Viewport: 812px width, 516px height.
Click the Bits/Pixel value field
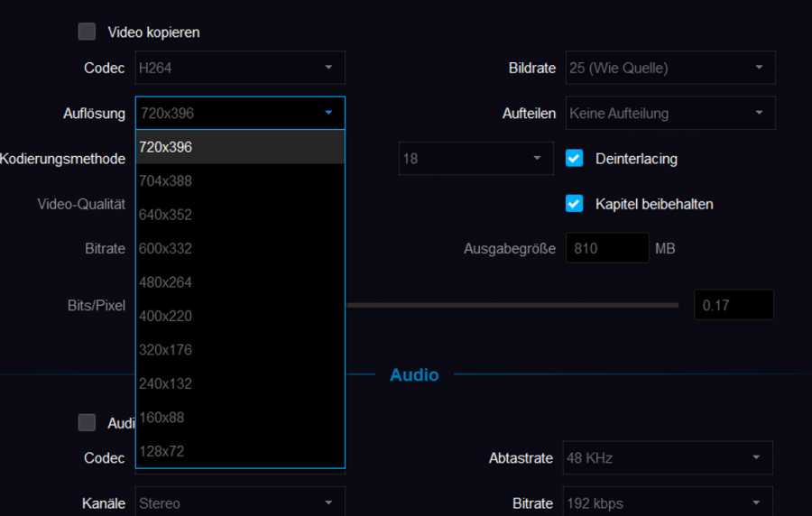pyautogui.click(x=733, y=305)
